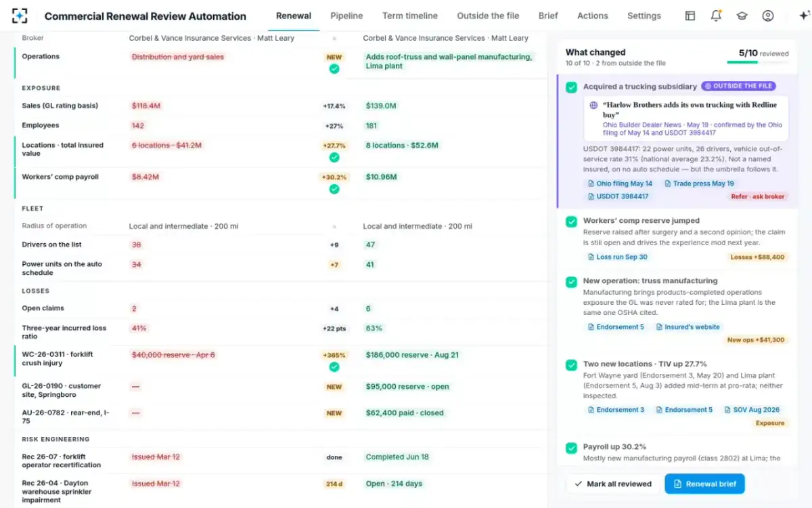Click the WC-26-0311 forklift crush injury row label
This screenshot has height=508, width=812.
click(x=58, y=358)
